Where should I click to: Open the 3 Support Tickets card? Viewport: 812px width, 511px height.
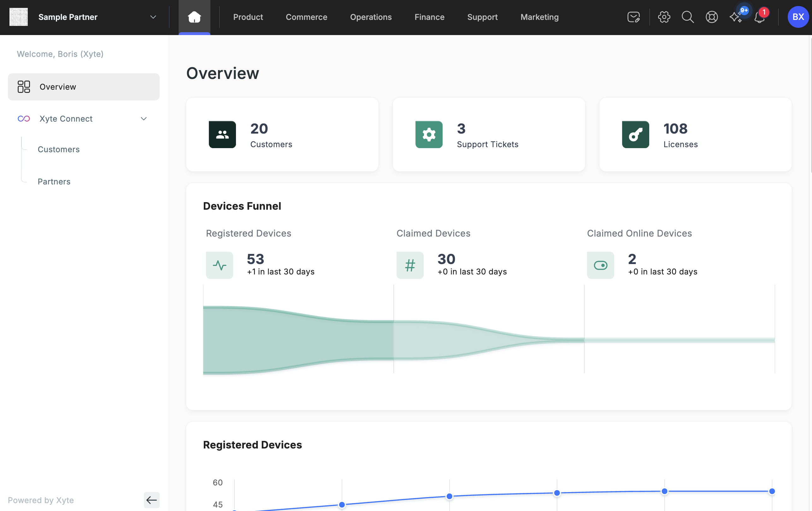pyautogui.click(x=488, y=135)
